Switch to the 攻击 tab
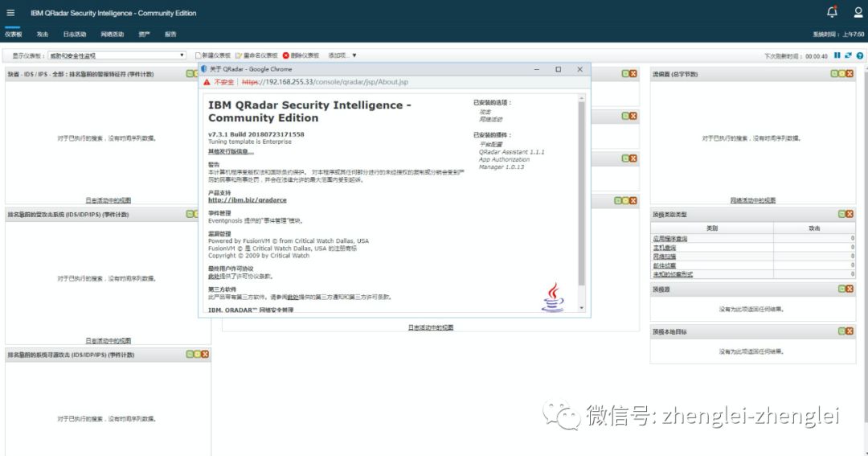The width and height of the screenshot is (868, 456). 43,35
